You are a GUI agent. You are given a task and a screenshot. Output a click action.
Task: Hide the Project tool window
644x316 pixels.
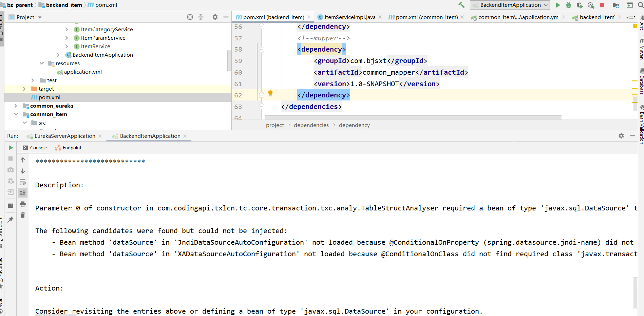226,17
